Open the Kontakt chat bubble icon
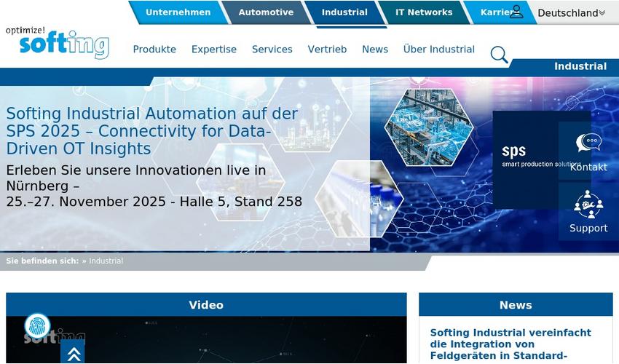 [x=588, y=143]
